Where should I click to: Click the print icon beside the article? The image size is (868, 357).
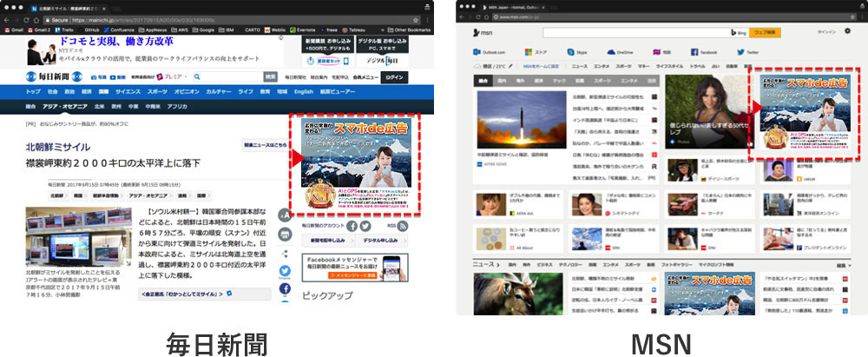point(284,235)
